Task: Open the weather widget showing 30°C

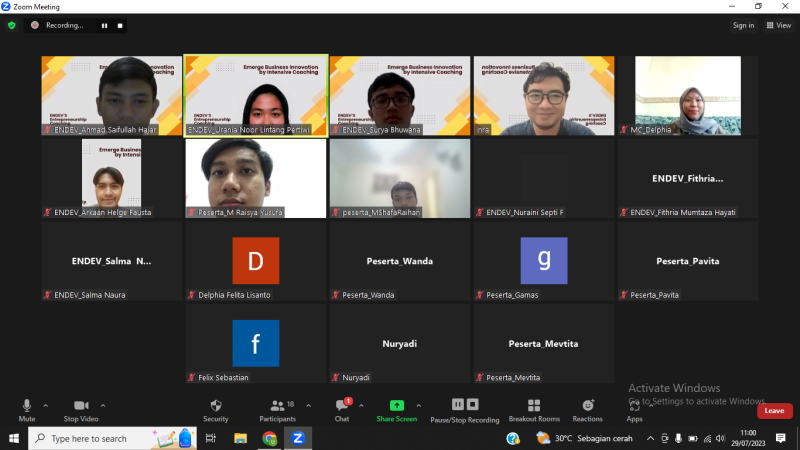Action: coord(585,438)
